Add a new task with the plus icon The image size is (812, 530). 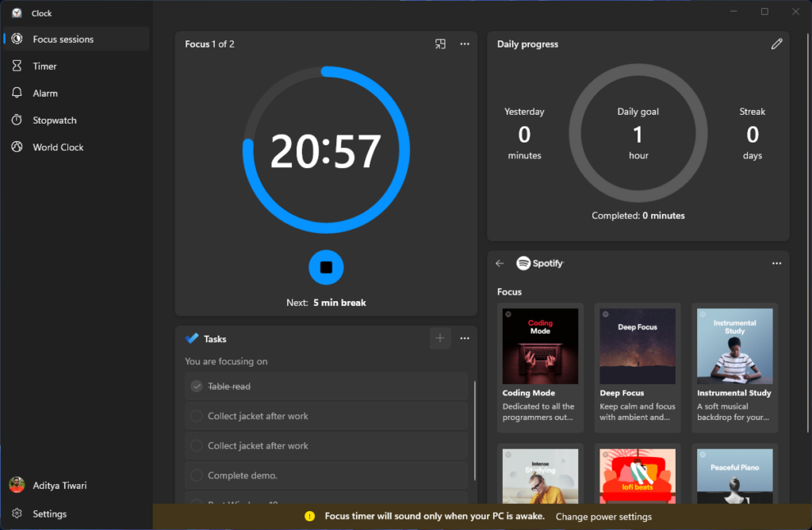tap(440, 338)
